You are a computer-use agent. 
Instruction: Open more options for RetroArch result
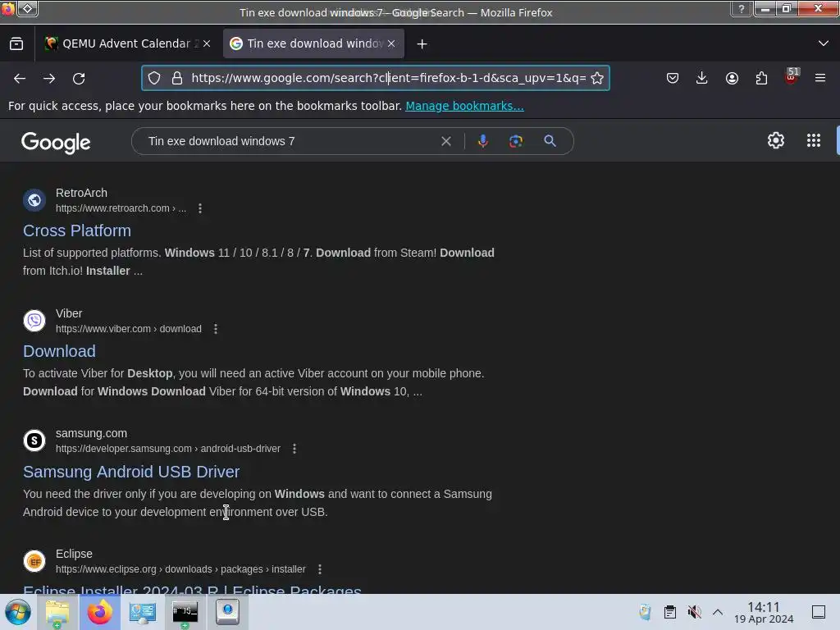click(200, 208)
